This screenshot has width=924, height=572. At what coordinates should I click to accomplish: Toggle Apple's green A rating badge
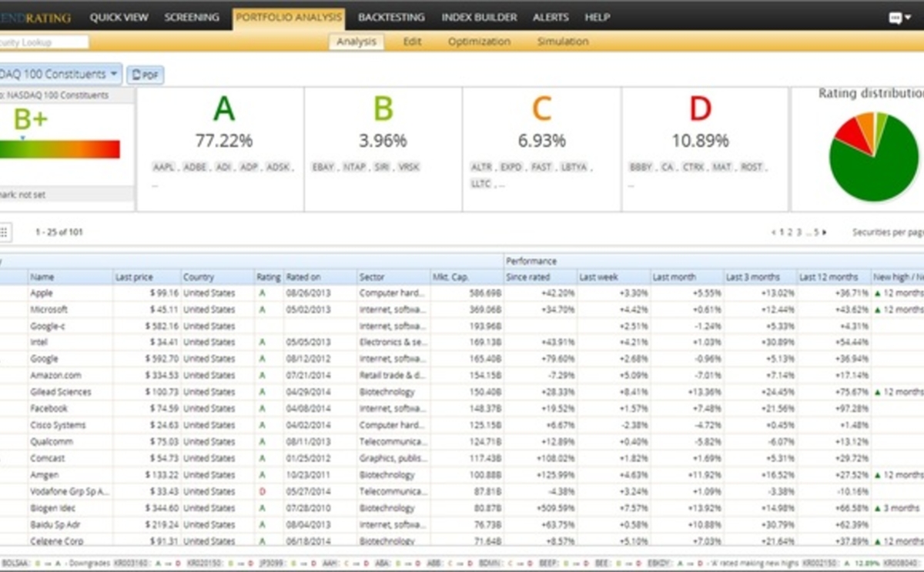pos(263,293)
